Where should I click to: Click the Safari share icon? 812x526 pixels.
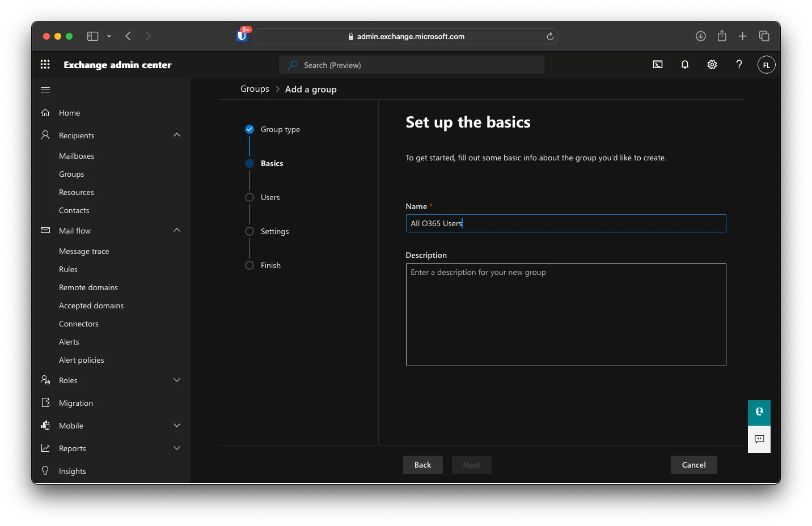(722, 36)
